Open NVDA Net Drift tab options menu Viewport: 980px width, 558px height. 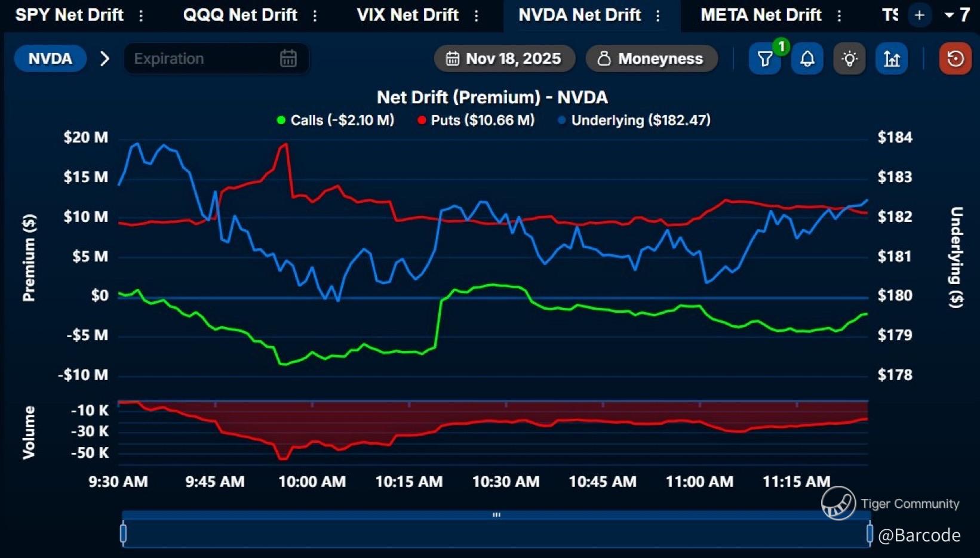click(x=658, y=16)
